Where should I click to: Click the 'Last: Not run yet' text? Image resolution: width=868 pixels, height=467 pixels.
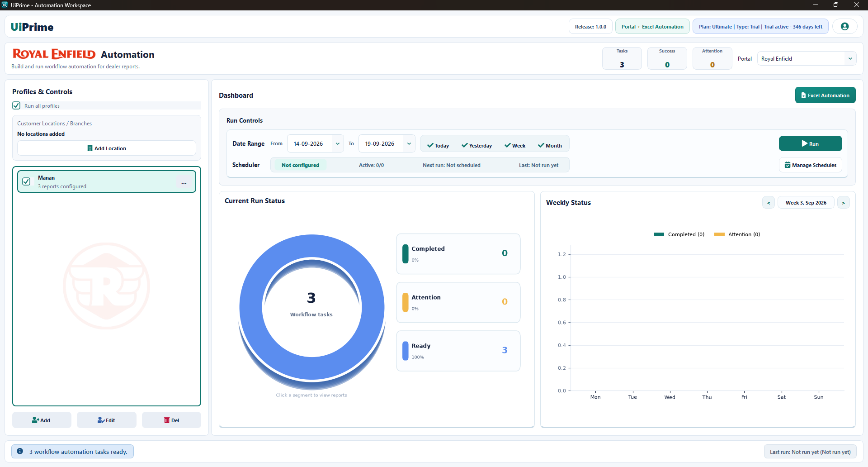(x=538, y=165)
